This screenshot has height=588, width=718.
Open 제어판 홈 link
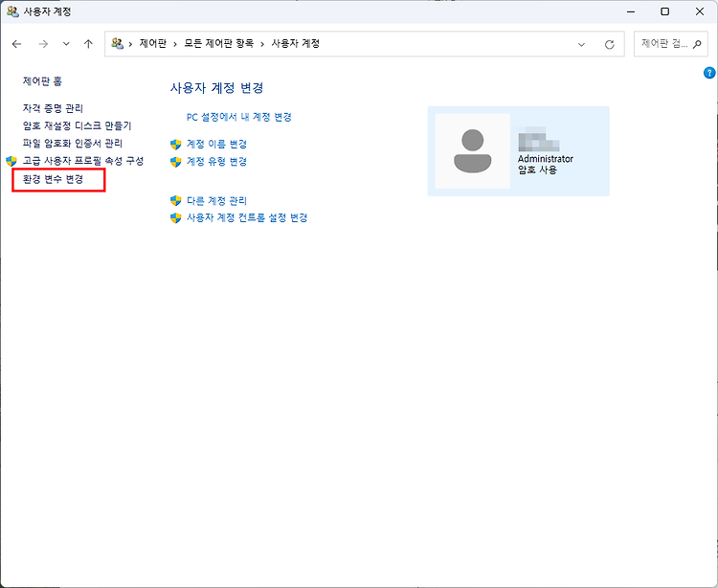(x=42, y=81)
